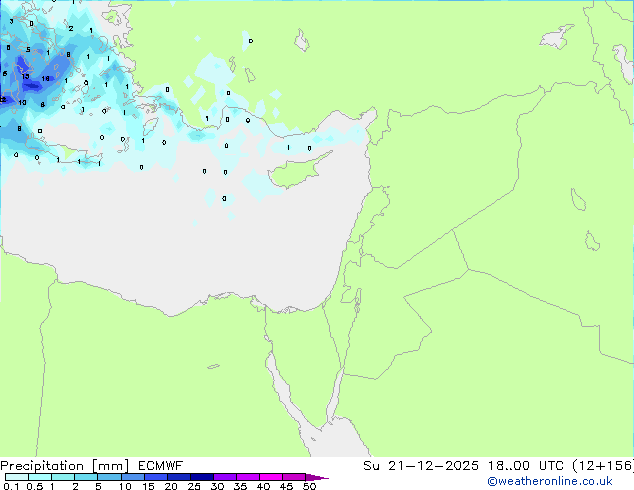Click the '50' legend scale label
This screenshot has height=490, width=634.
click(x=309, y=486)
